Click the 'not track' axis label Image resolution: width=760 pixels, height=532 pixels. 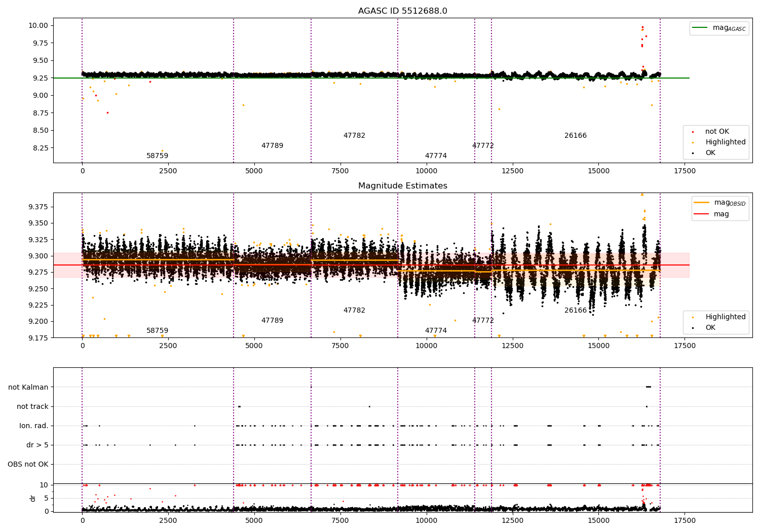pyautogui.click(x=32, y=406)
